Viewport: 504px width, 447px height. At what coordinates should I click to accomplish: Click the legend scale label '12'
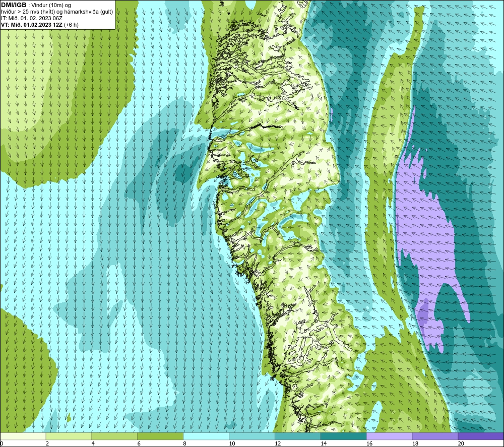click(278, 444)
